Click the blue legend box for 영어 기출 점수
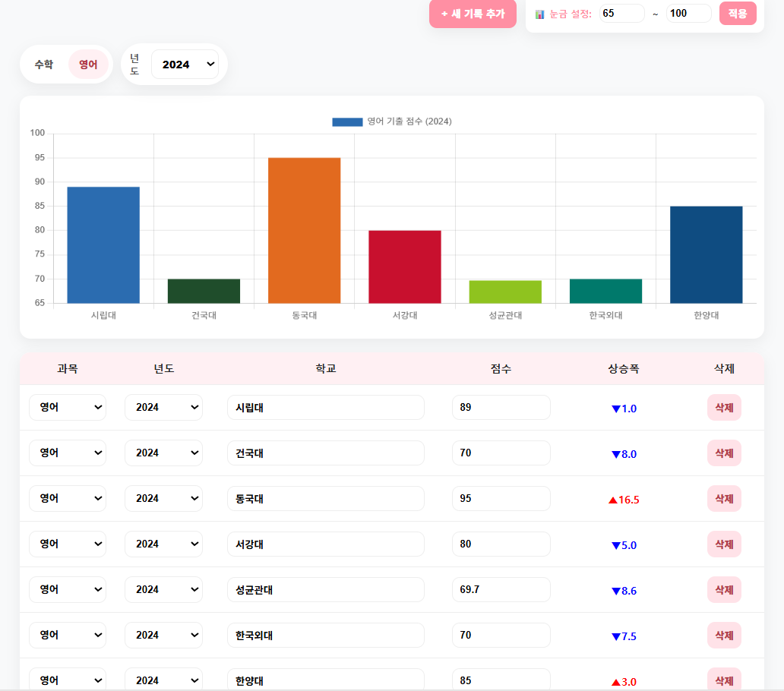The image size is (784, 691). click(x=347, y=121)
